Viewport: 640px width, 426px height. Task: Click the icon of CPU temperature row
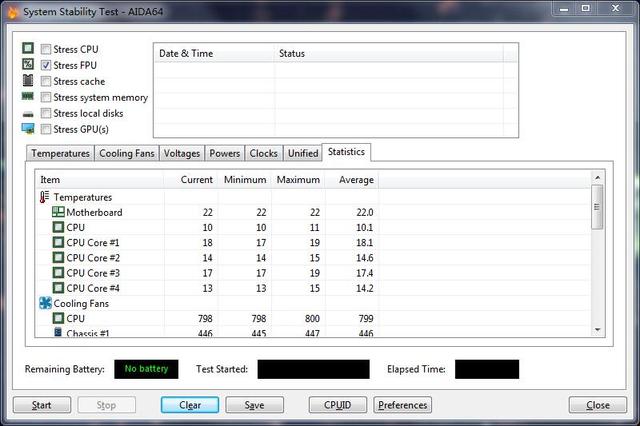(x=58, y=227)
